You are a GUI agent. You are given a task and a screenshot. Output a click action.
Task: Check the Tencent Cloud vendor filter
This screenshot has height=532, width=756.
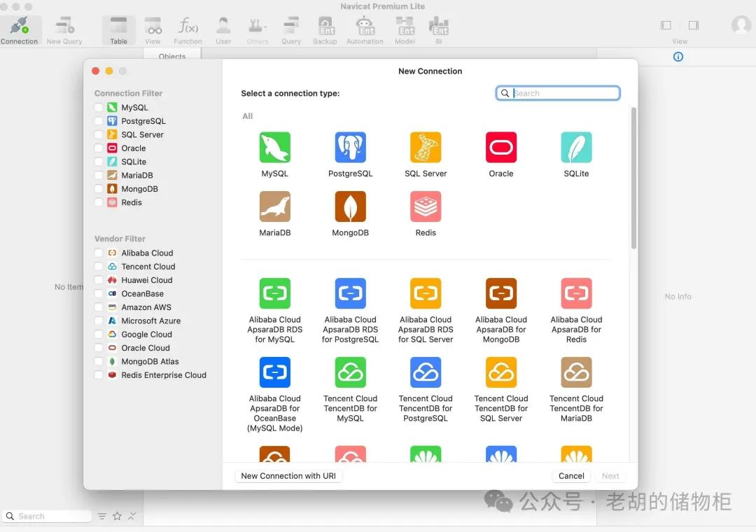point(99,266)
